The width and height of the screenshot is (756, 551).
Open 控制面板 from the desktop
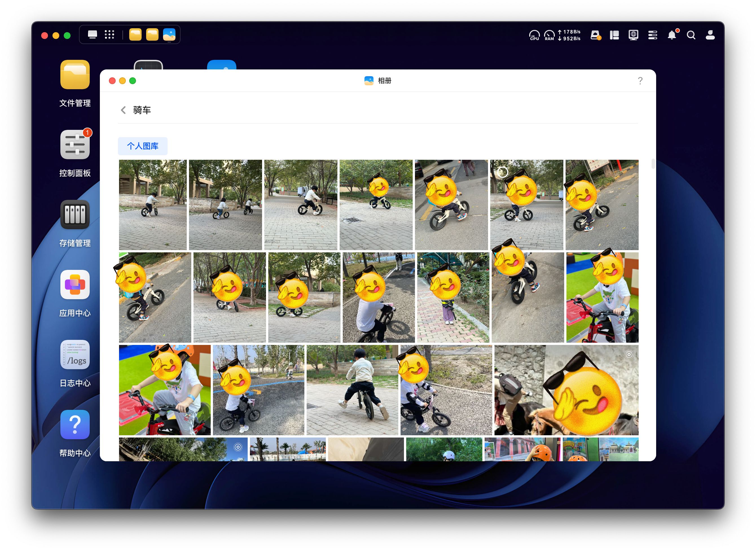[x=75, y=145]
